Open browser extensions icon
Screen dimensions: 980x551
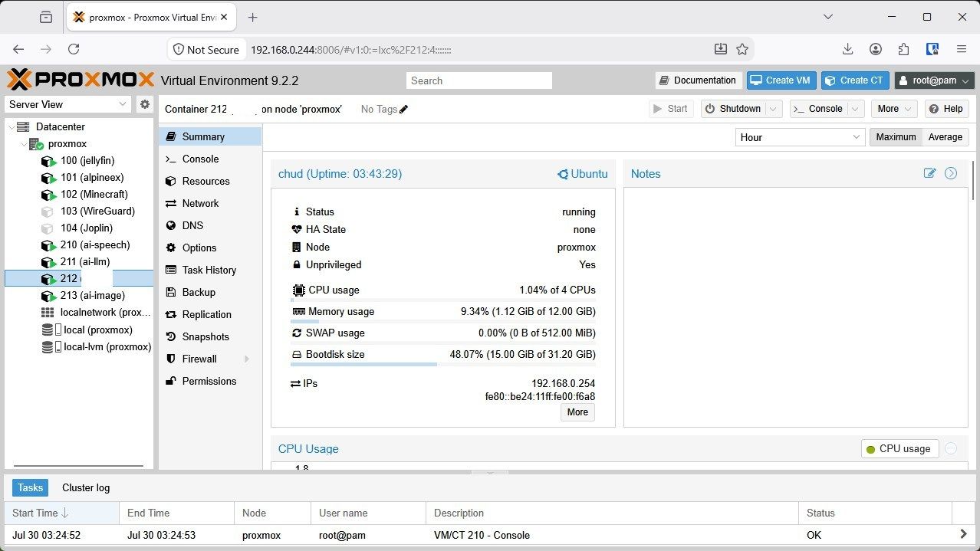pos(904,49)
